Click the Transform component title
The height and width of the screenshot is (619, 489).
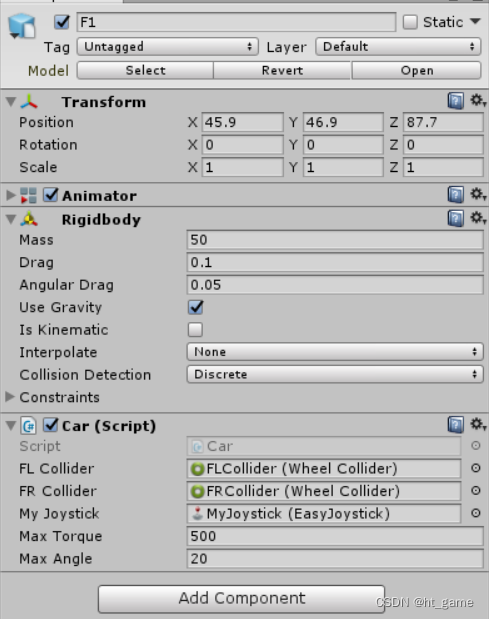point(103,102)
